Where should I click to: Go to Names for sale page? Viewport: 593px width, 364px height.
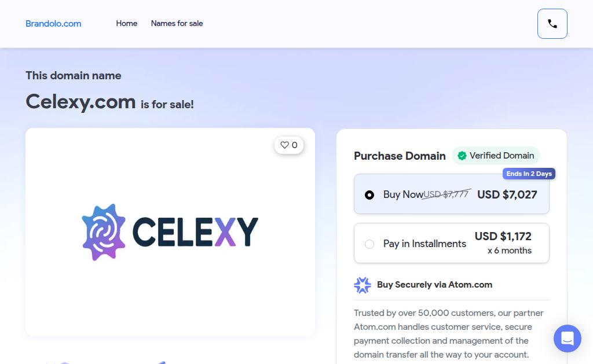(177, 24)
